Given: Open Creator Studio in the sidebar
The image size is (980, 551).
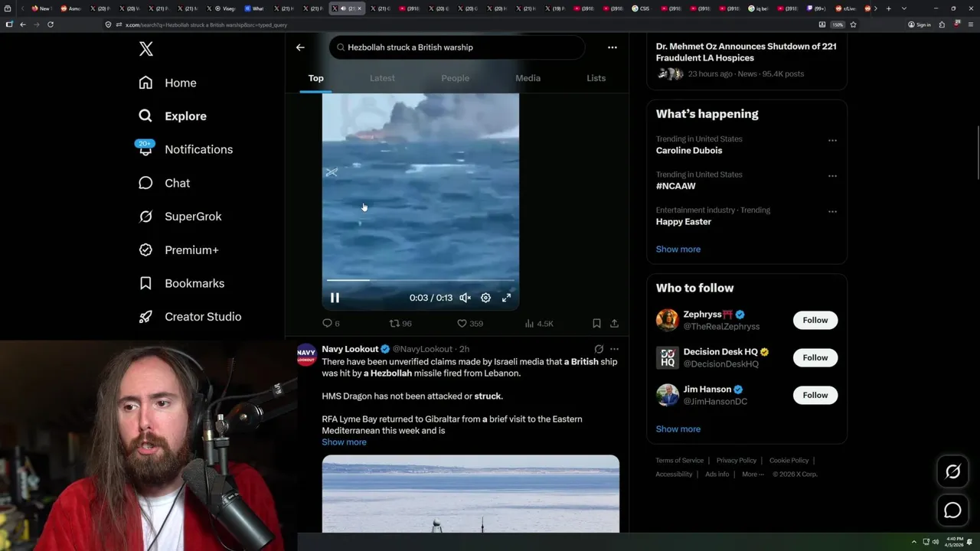Looking at the screenshot, I should click(190, 317).
